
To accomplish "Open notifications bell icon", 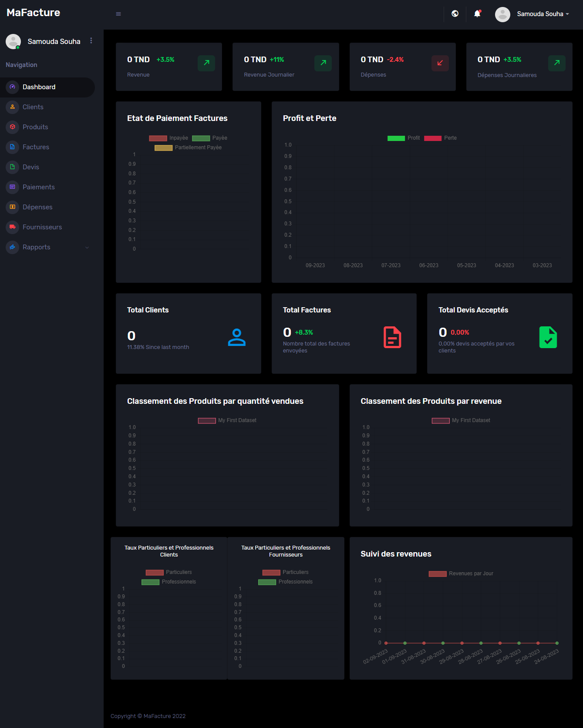I will point(477,14).
